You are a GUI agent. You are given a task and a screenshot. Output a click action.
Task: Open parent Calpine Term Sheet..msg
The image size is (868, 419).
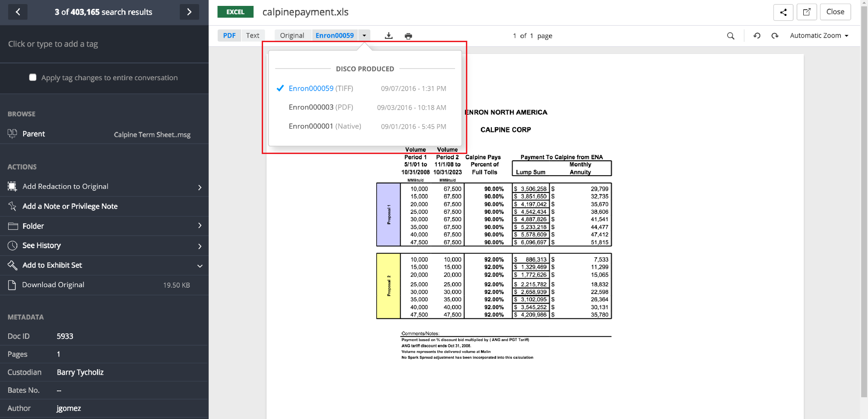tap(152, 135)
